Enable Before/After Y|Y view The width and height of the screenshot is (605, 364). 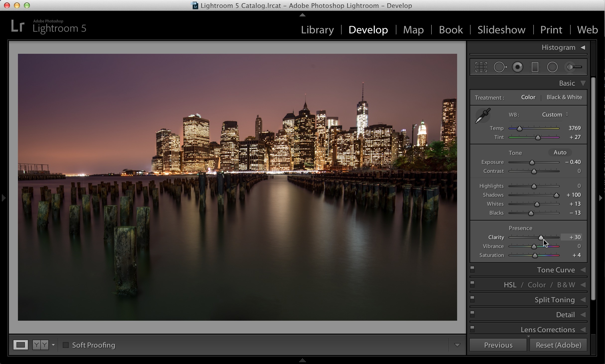pos(40,345)
